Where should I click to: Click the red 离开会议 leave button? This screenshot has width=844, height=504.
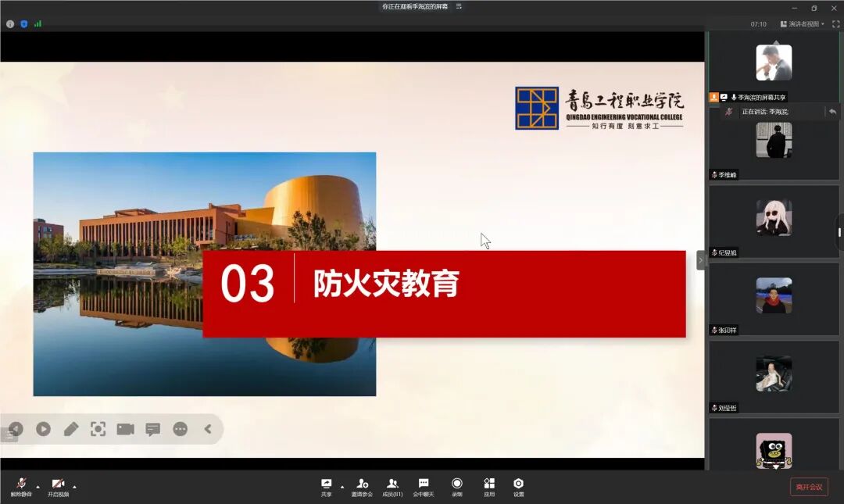point(808,486)
